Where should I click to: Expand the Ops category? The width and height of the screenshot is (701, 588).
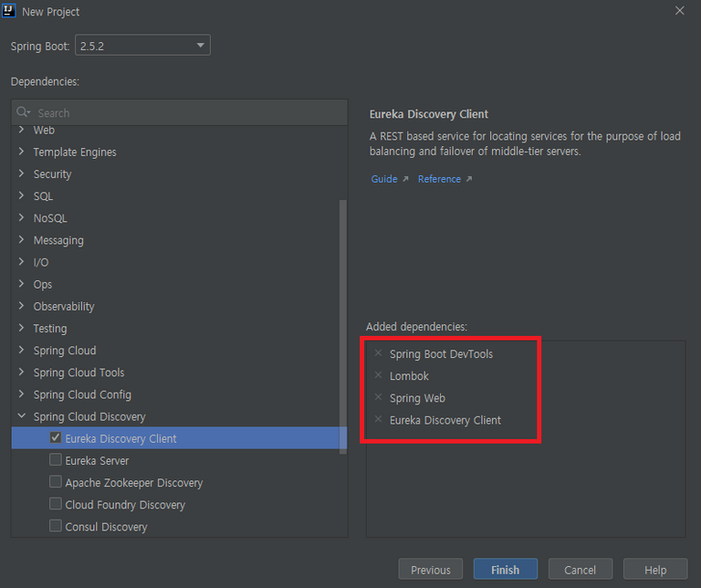click(21, 283)
